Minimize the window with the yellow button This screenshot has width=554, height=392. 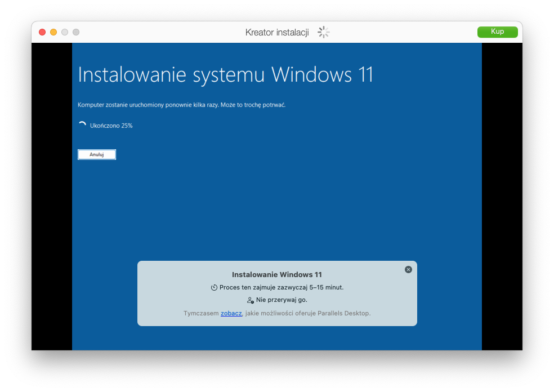[x=53, y=32]
